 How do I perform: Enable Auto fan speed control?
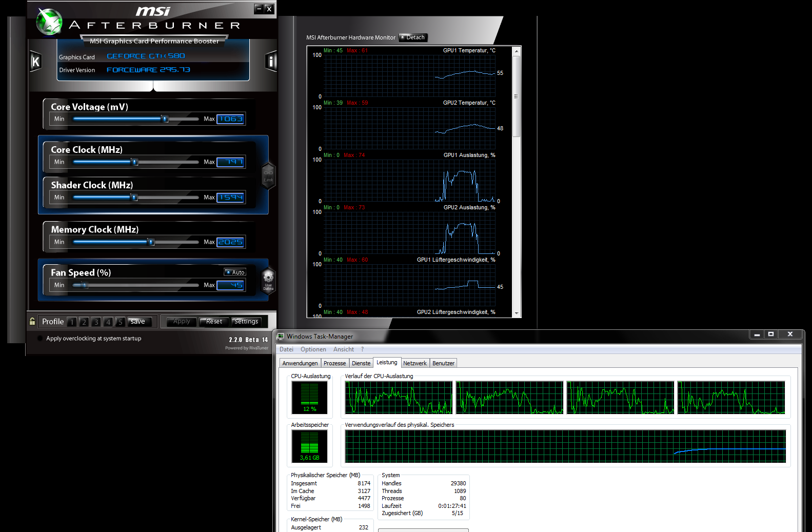pyautogui.click(x=235, y=272)
